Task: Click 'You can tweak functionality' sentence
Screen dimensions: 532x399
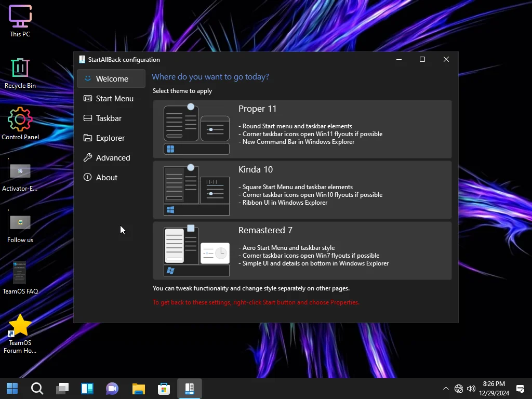Action: point(251,288)
